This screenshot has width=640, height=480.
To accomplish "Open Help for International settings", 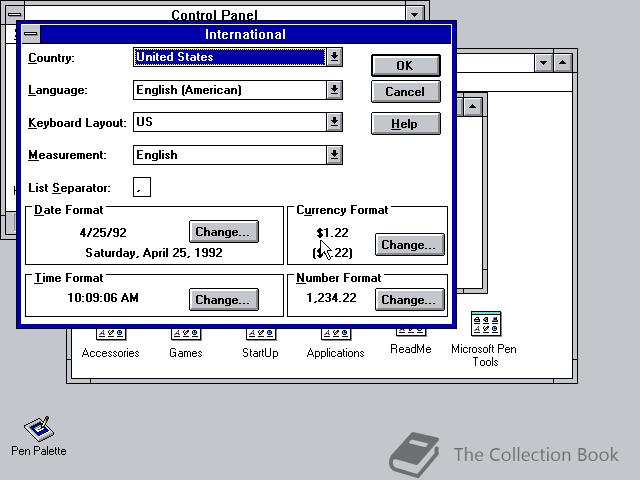I will coord(406,124).
